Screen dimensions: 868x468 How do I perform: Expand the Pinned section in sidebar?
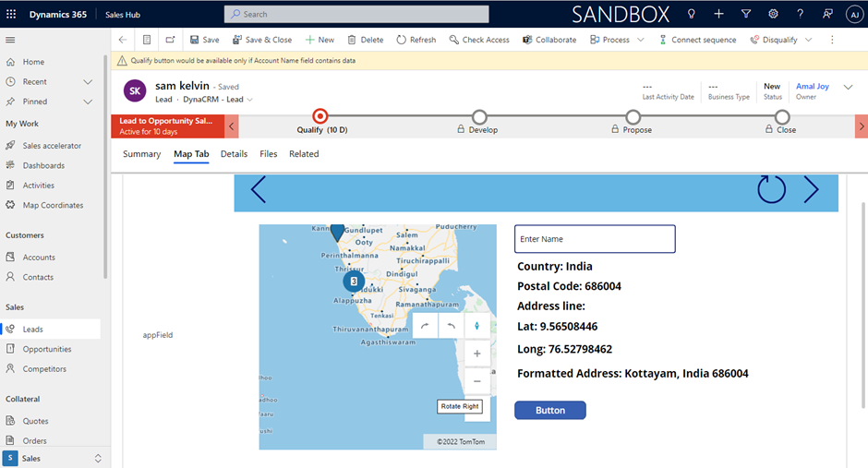(88, 102)
